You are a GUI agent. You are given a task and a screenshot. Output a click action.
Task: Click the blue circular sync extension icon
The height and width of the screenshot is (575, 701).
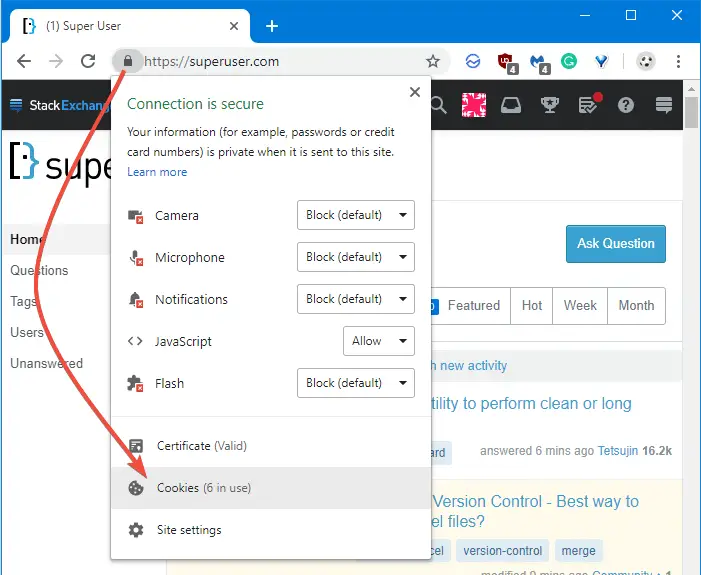pos(473,61)
